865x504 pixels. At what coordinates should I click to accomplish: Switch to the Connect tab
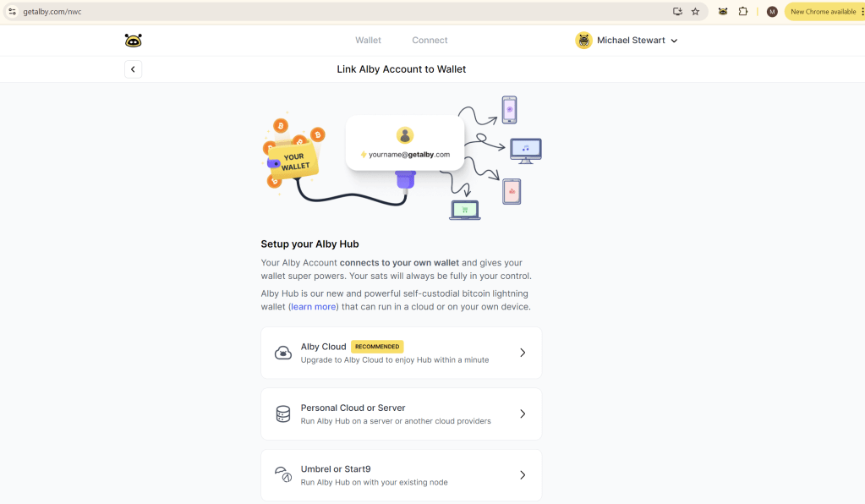[x=430, y=41]
